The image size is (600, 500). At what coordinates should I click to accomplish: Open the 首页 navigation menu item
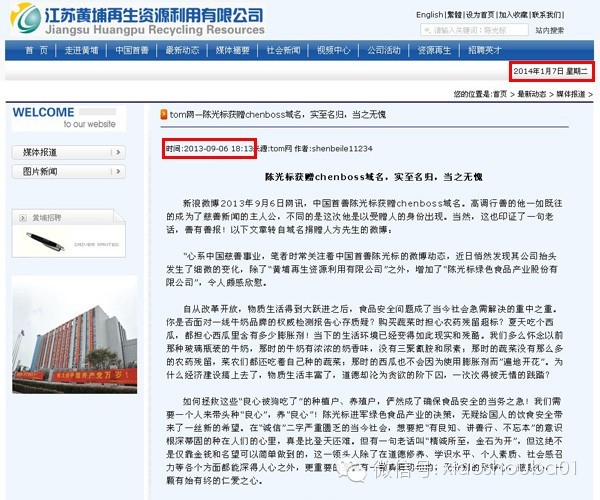[x=36, y=50]
